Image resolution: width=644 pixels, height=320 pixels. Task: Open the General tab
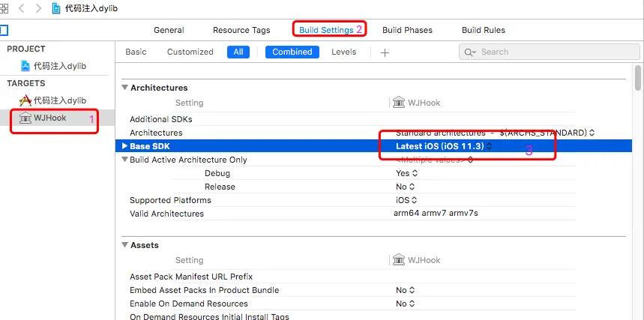tap(169, 30)
